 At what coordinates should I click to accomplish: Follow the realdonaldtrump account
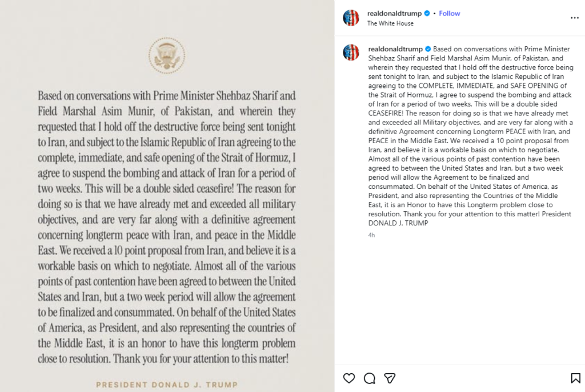click(450, 14)
